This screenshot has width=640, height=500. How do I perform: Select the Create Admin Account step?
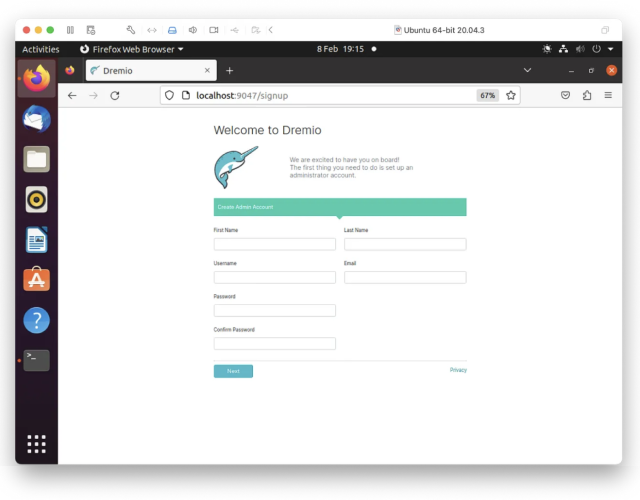(340, 207)
